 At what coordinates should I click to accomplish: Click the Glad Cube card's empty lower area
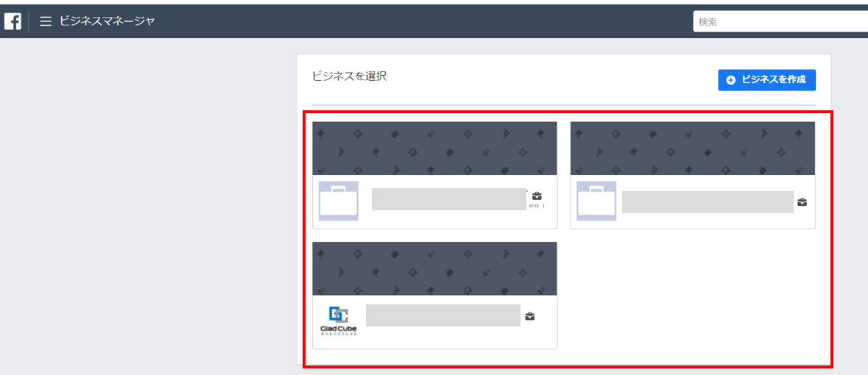(454, 338)
